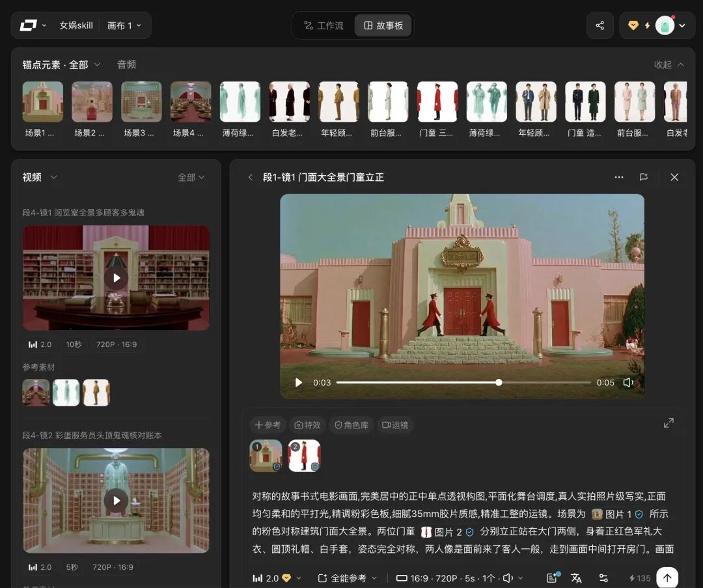
Task: Open the 2.0 model version dropdown
Action: 277,578
